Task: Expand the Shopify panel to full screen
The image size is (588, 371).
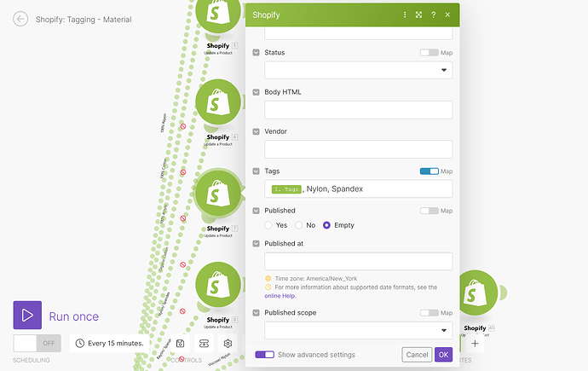Action: point(419,14)
